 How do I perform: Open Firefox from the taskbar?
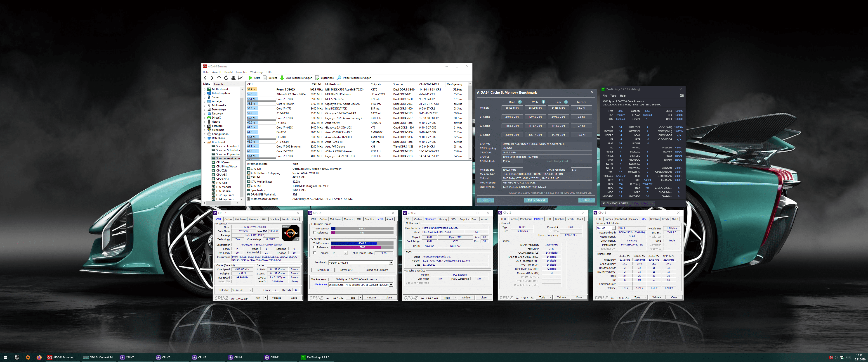39,357
